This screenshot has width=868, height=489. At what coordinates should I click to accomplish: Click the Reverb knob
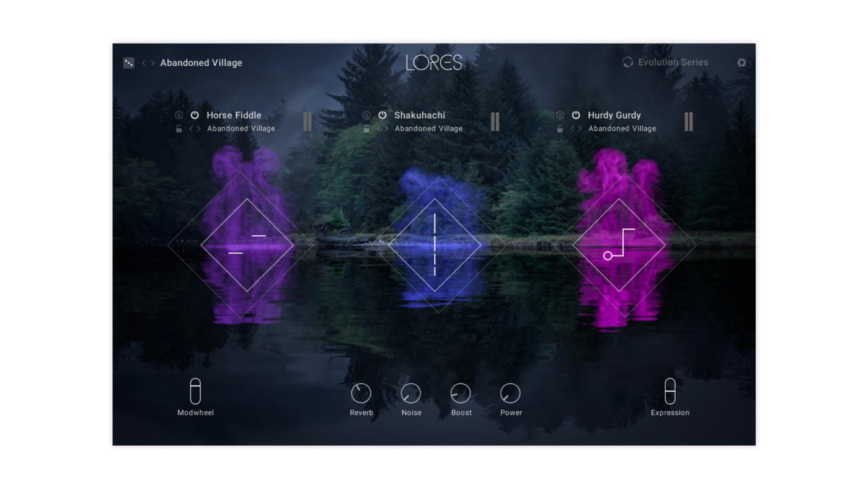361,393
